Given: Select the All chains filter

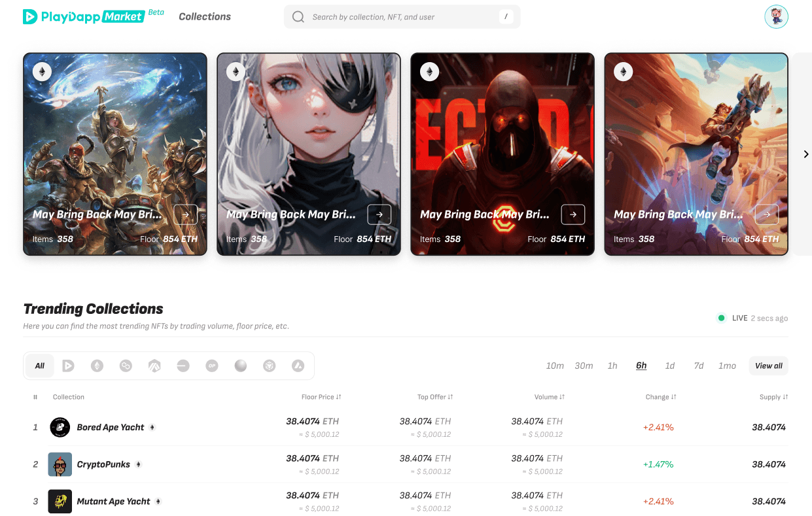Looking at the screenshot, I should 40,366.
